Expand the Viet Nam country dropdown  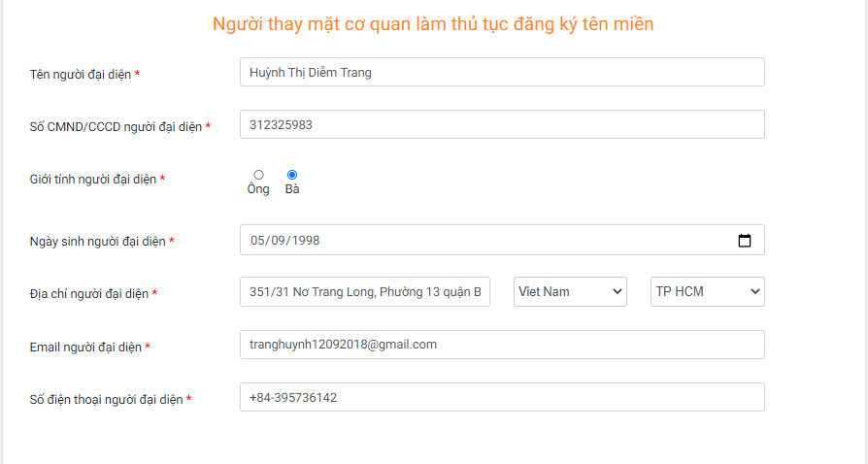[x=570, y=292]
